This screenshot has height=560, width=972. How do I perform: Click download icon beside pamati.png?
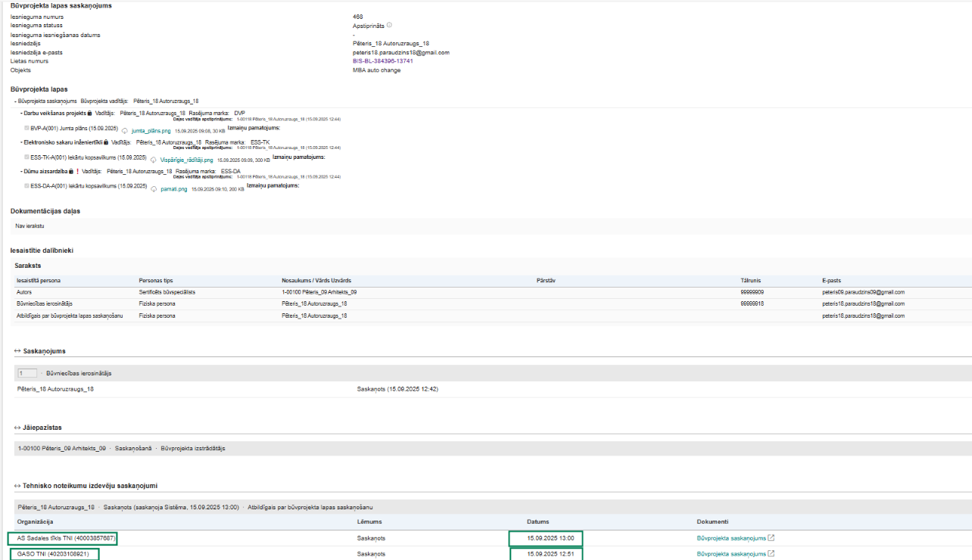154,188
